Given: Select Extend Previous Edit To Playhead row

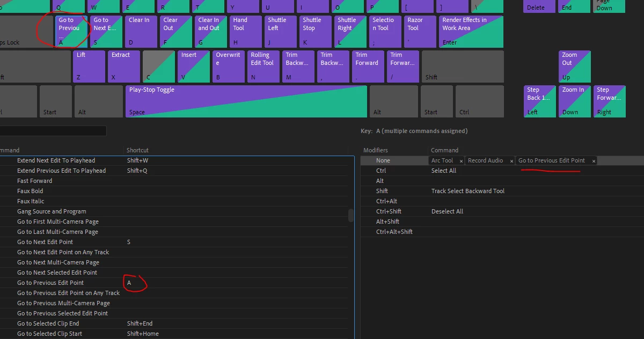Looking at the screenshot, I should coord(173,171).
